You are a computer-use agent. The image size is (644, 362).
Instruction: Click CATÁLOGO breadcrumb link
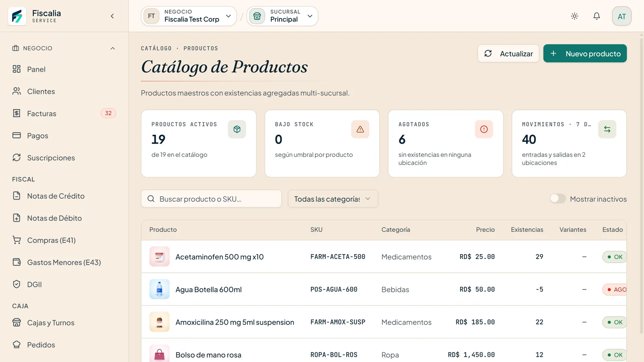(156, 48)
